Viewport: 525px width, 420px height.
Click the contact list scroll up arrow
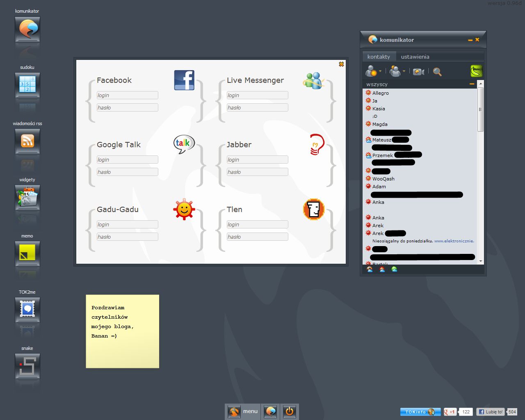(481, 83)
